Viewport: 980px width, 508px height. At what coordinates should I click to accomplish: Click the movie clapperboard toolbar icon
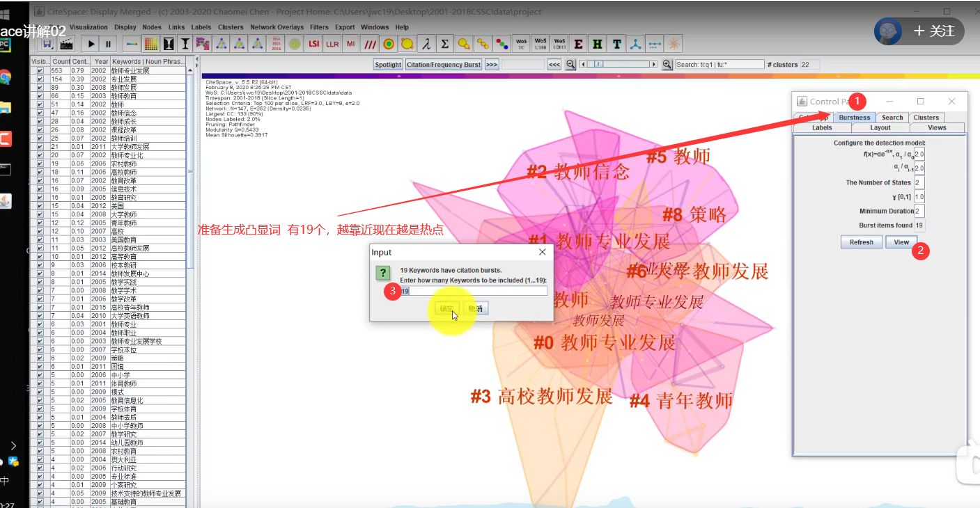[x=66, y=44]
